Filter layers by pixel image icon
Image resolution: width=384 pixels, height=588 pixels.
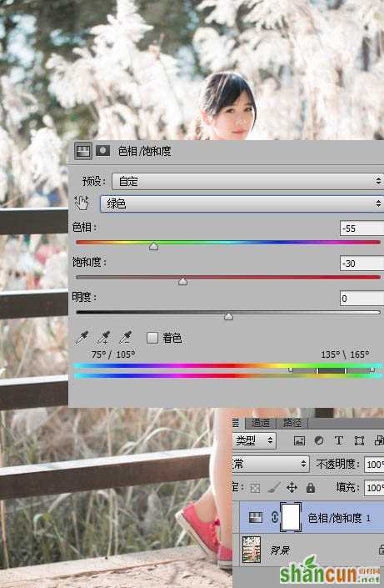coord(299,440)
